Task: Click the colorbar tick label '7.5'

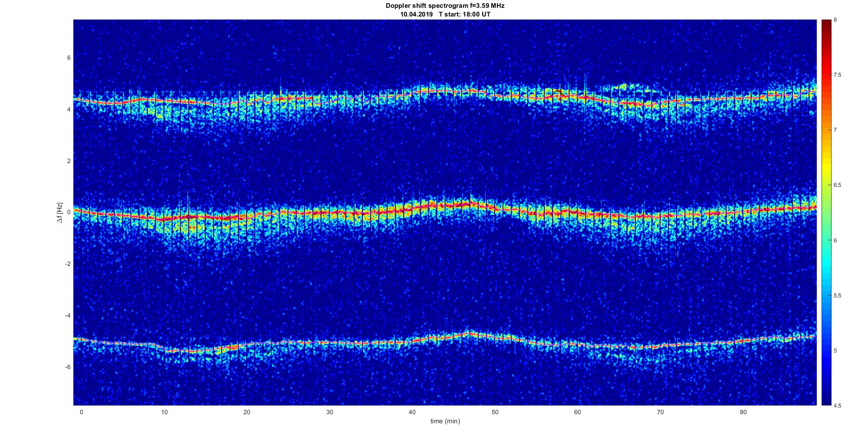Action: coord(838,75)
